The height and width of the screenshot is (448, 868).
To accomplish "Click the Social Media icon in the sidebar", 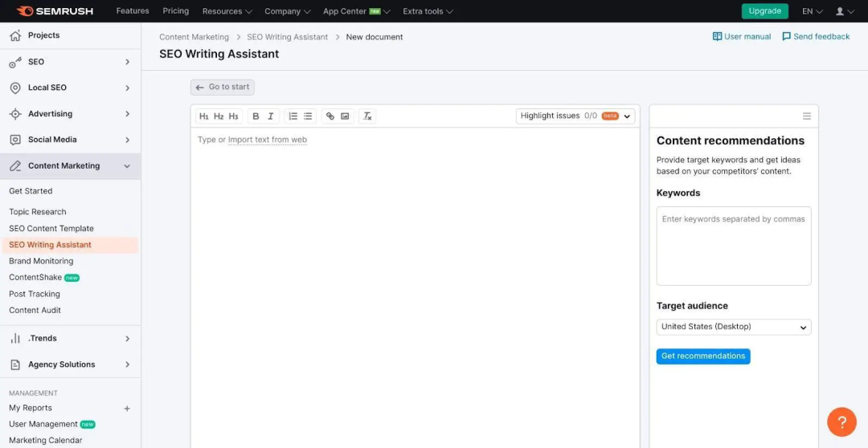I will click(15, 140).
